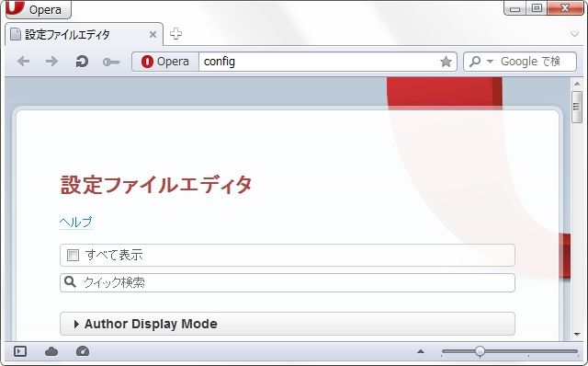Open the Opera Link cloud icon
This screenshot has width=588, height=366.
tap(51, 351)
